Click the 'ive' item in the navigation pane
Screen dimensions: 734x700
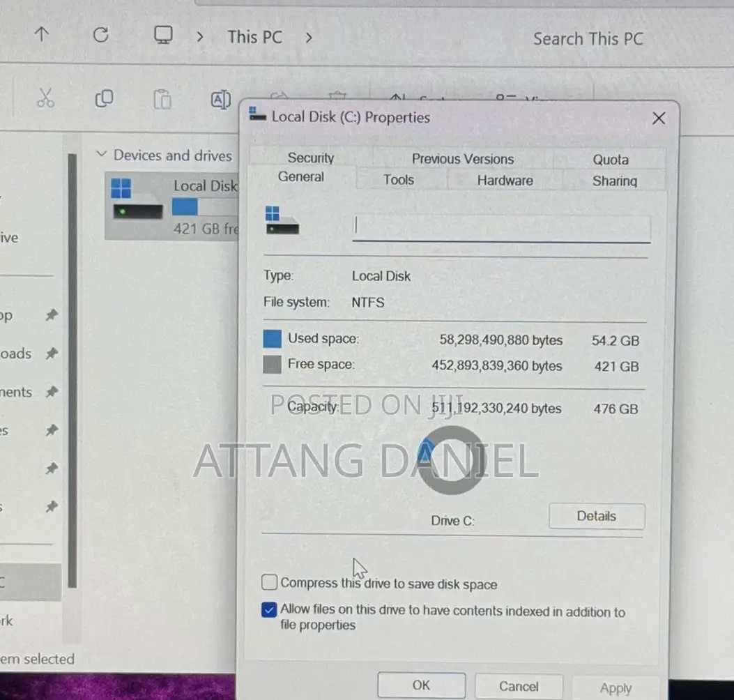pyautogui.click(x=9, y=237)
